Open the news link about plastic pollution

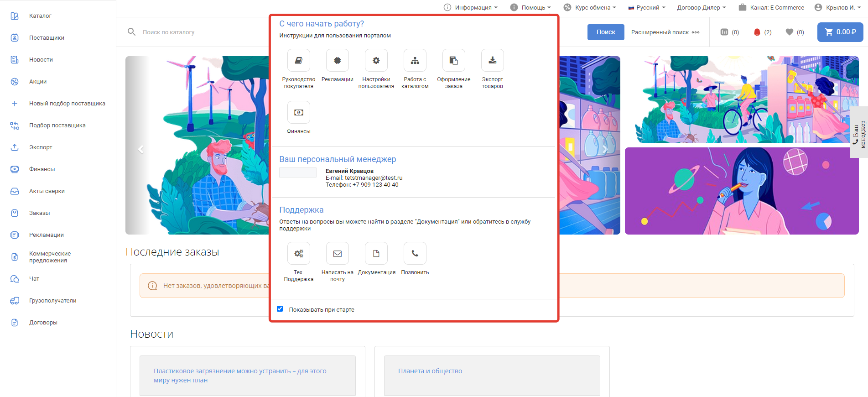point(240,376)
